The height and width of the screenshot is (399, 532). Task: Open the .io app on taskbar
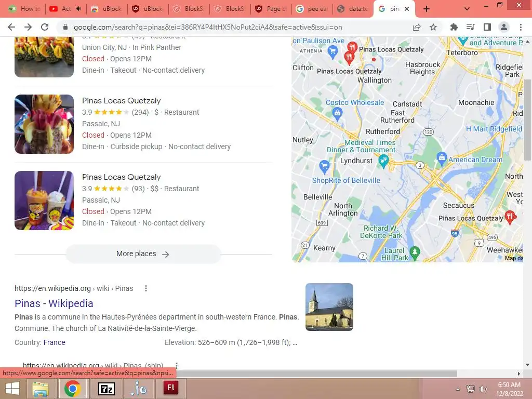click(x=138, y=389)
